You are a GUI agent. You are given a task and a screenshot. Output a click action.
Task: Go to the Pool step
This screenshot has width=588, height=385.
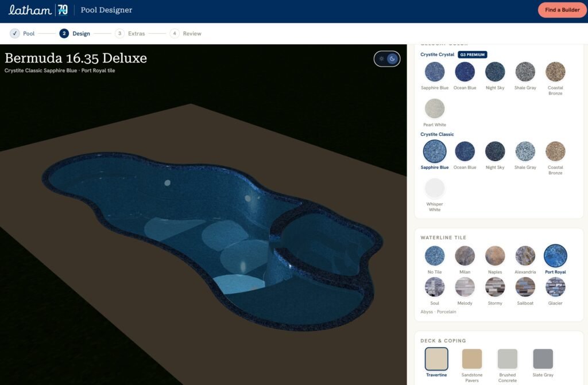[x=22, y=33]
